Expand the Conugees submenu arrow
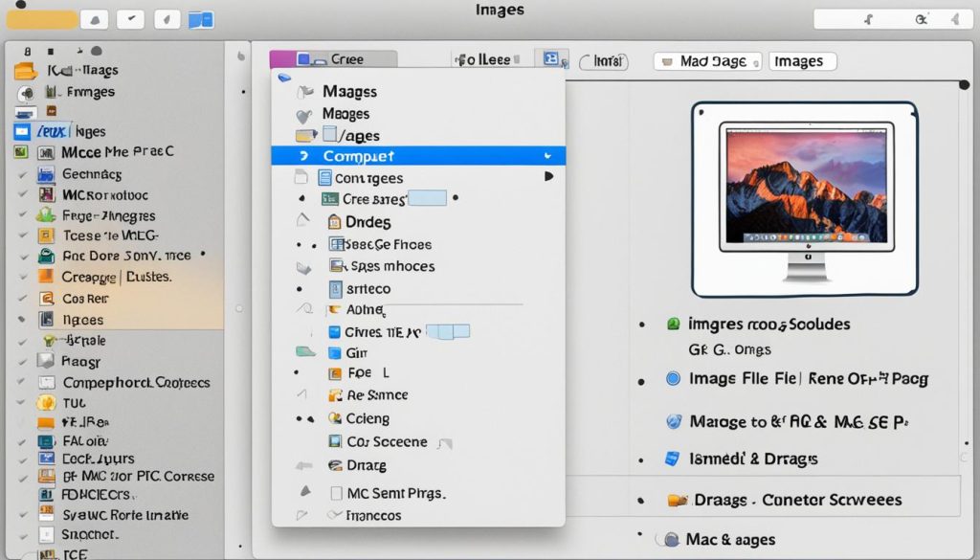The image size is (980, 560). click(548, 177)
